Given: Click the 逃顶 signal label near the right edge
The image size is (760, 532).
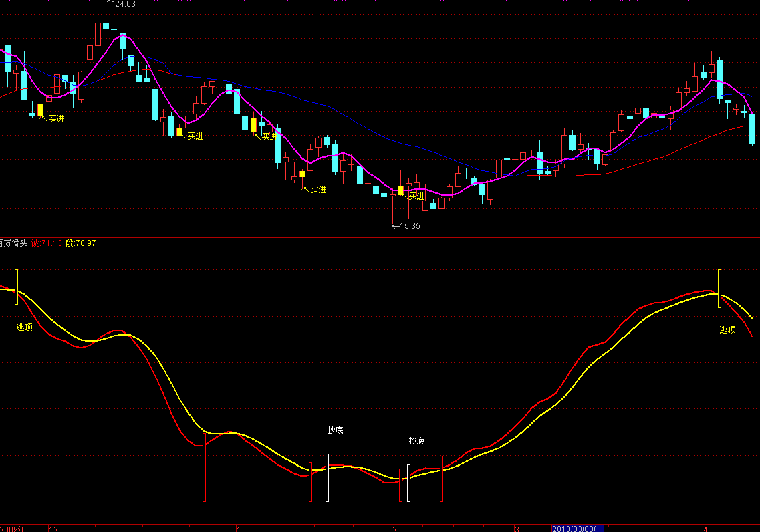Looking at the screenshot, I should 727,329.
